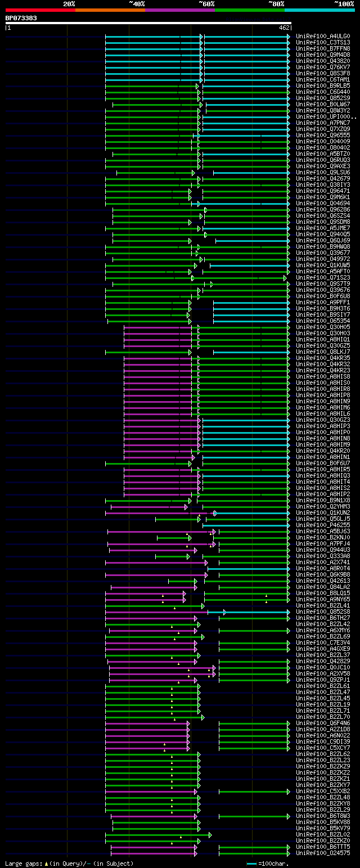Click the red 20% identity legend bar

(40, 10)
